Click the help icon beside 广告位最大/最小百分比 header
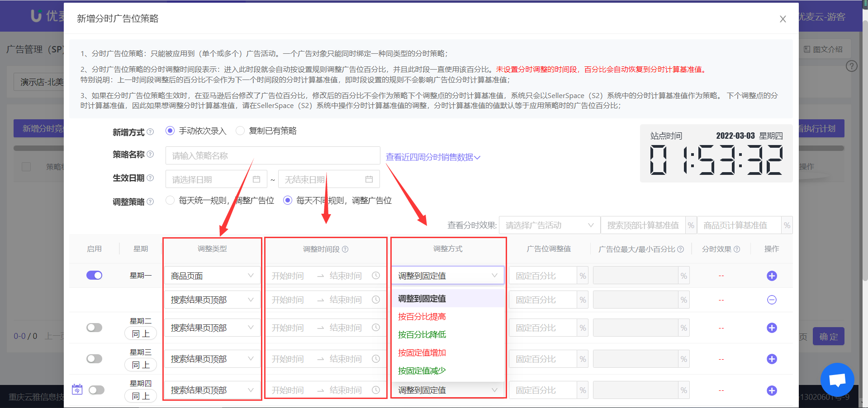 (680, 249)
